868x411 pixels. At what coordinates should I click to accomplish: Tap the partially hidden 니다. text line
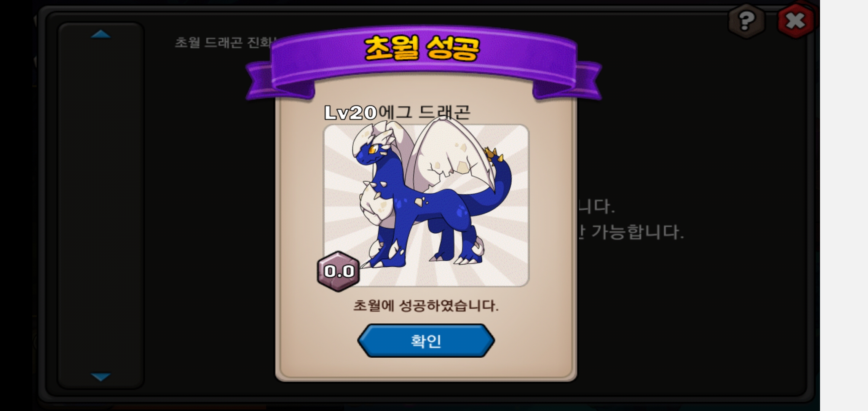click(596, 206)
